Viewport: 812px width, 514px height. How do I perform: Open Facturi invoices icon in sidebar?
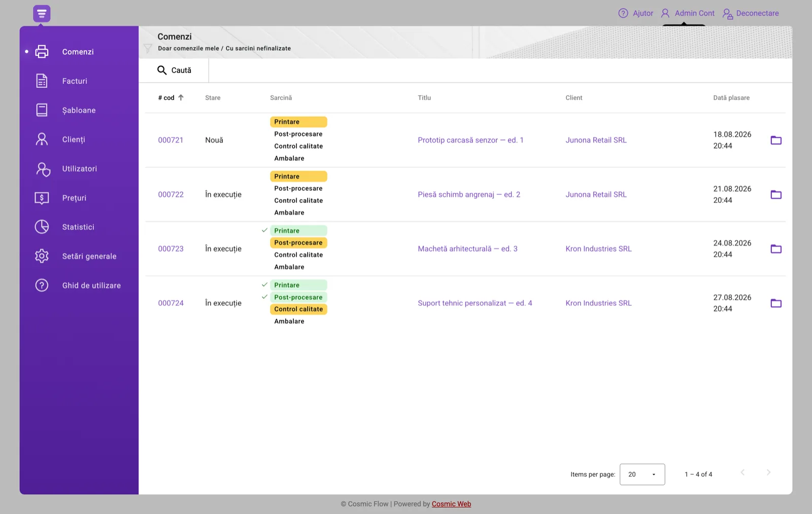42,81
